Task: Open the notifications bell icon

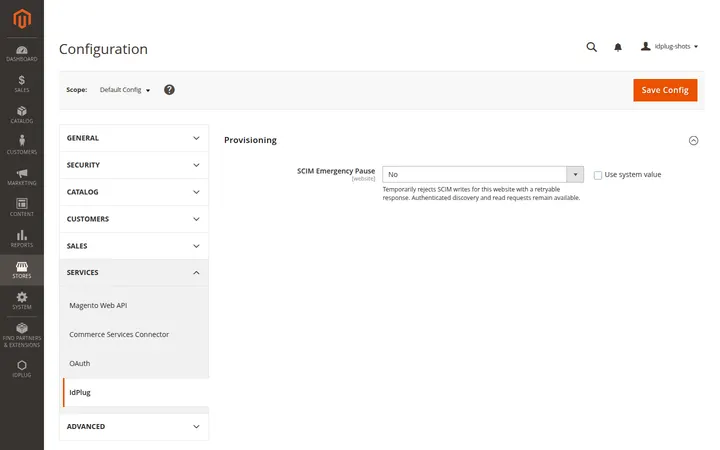Action: tap(618, 47)
